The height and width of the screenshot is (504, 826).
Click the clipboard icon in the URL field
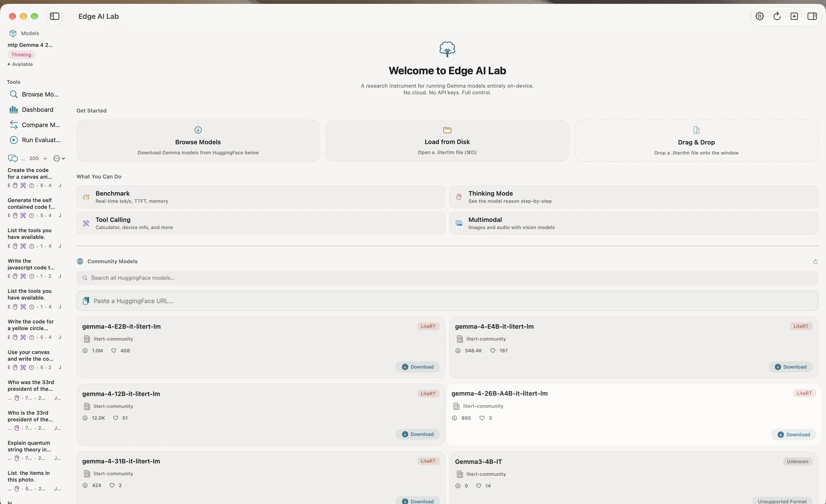coord(86,300)
